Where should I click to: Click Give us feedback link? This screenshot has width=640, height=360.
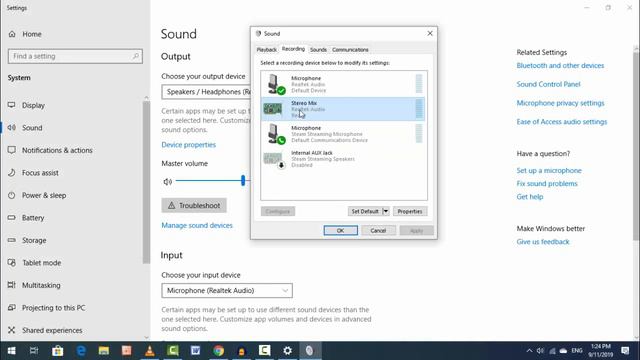[543, 242]
